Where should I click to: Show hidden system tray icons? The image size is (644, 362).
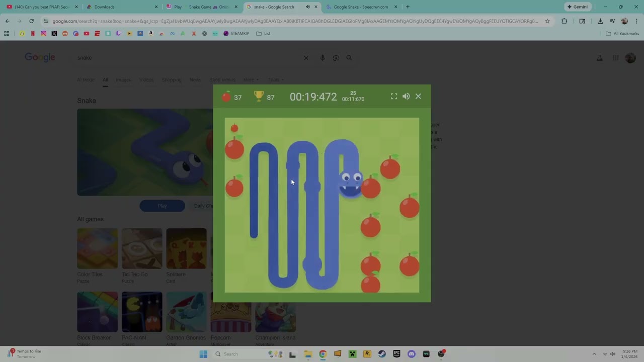pos(594,354)
